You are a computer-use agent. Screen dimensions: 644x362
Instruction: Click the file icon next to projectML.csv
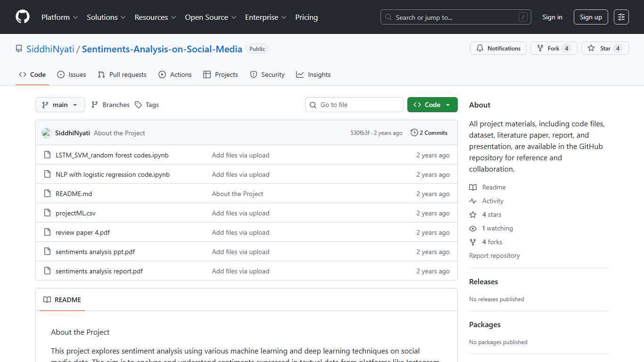(x=47, y=213)
